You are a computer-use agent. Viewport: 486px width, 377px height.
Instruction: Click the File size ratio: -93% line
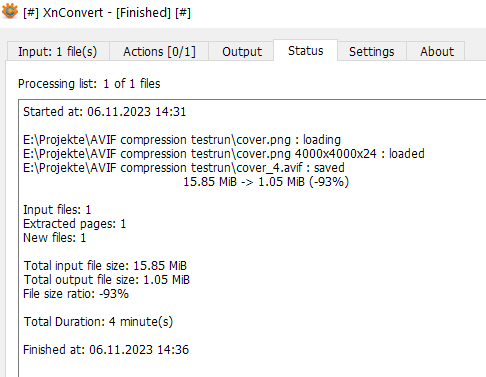click(76, 294)
